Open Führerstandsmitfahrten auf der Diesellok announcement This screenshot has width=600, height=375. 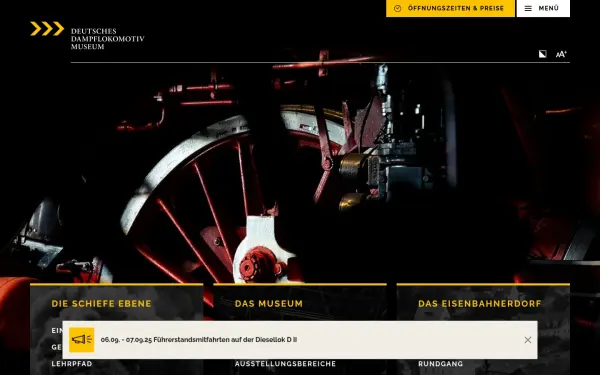point(199,340)
